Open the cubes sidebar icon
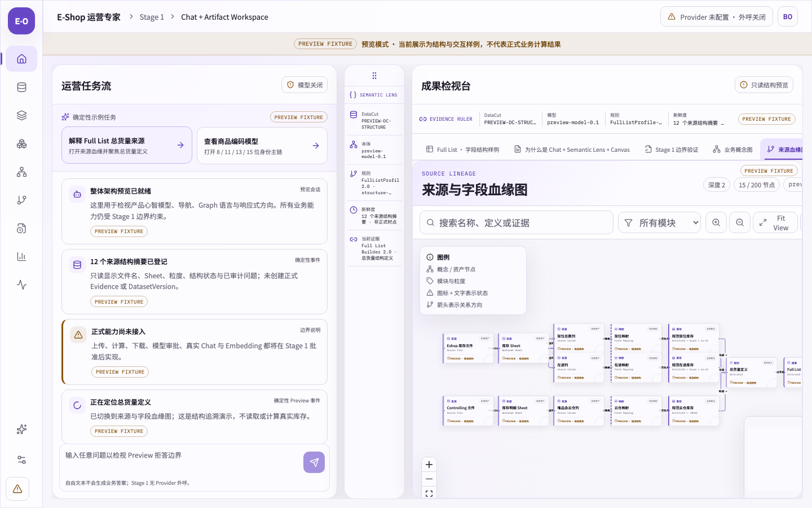The image size is (812, 508). point(21,143)
